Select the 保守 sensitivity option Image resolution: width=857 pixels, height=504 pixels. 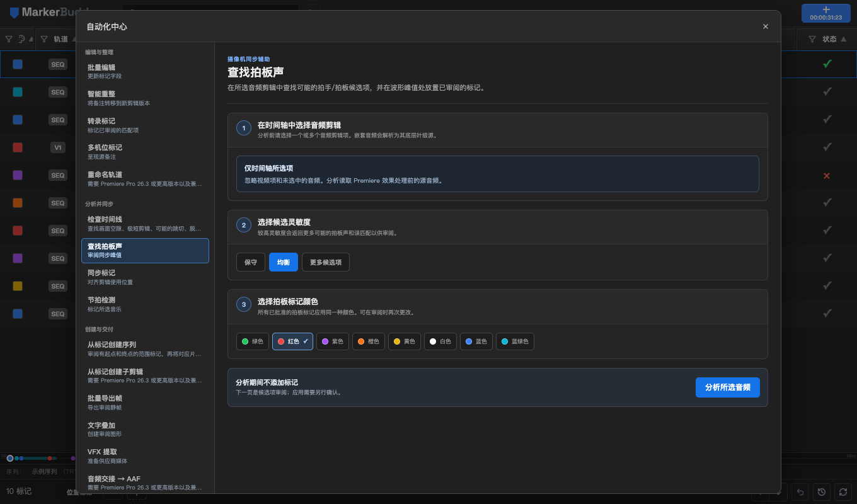pos(251,262)
